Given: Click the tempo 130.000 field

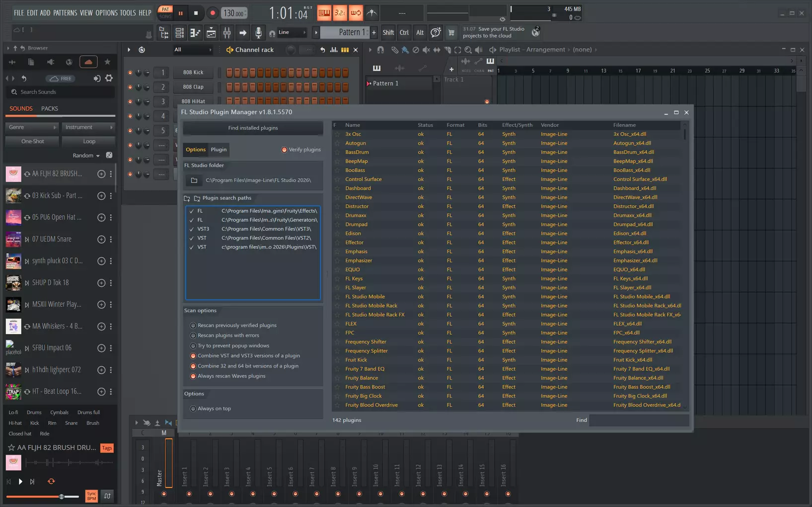Looking at the screenshot, I should (x=234, y=13).
